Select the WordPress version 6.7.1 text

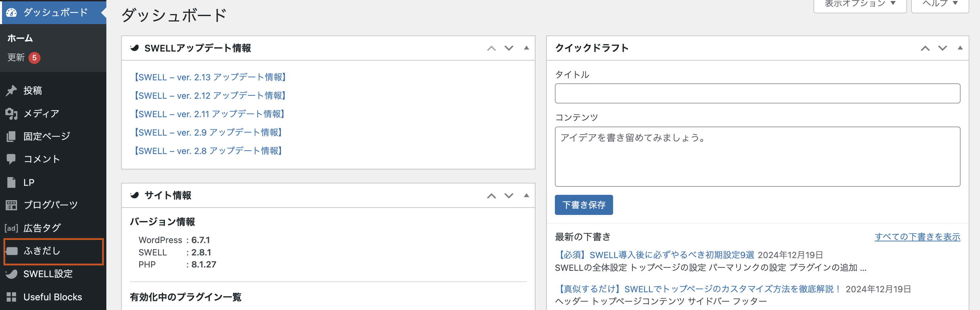click(x=200, y=240)
